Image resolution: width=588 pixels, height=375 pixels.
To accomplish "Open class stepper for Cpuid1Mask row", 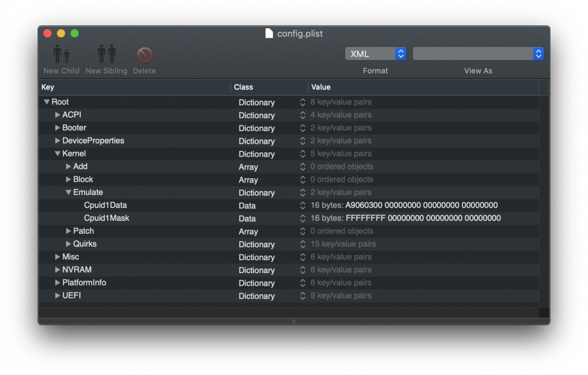I will click(x=303, y=218).
